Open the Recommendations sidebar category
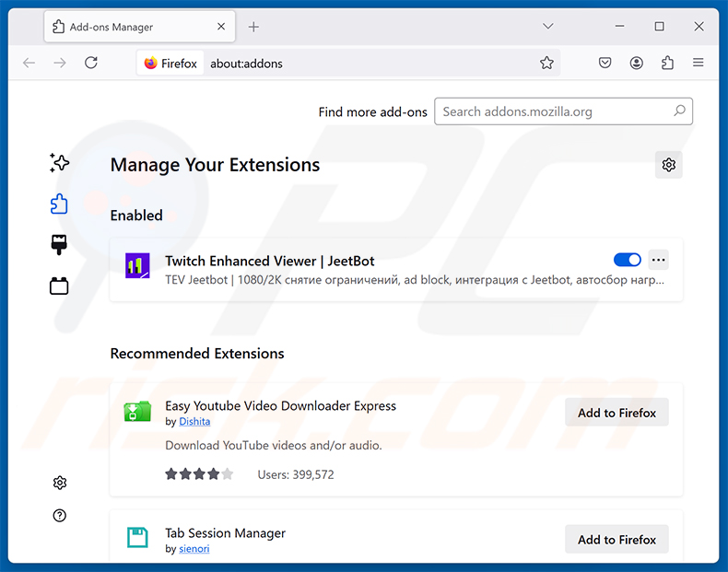Image resolution: width=728 pixels, height=572 pixels. [x=59, y=163]
